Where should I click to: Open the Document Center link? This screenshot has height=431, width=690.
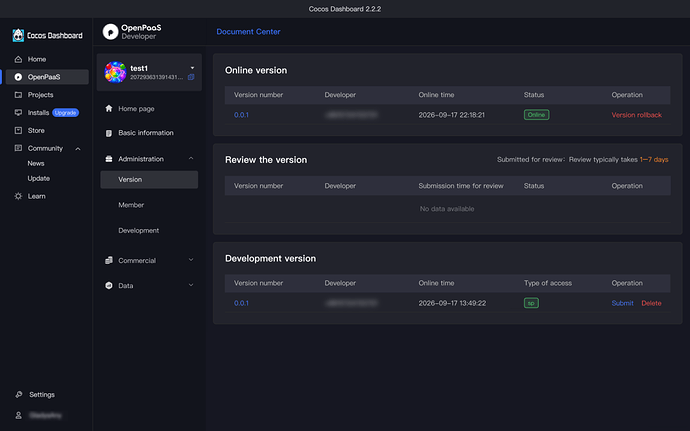click(248, 32)
